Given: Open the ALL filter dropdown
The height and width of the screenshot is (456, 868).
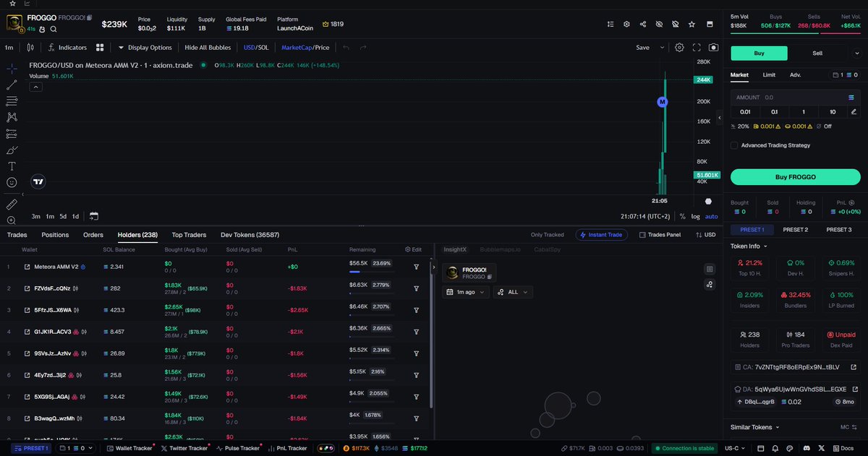Looking at the screenshot, I should (514, 292).
